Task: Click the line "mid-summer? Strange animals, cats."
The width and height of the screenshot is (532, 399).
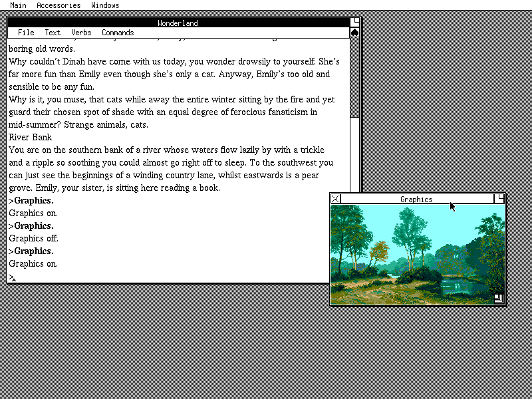Action: (x=78, y=125)
